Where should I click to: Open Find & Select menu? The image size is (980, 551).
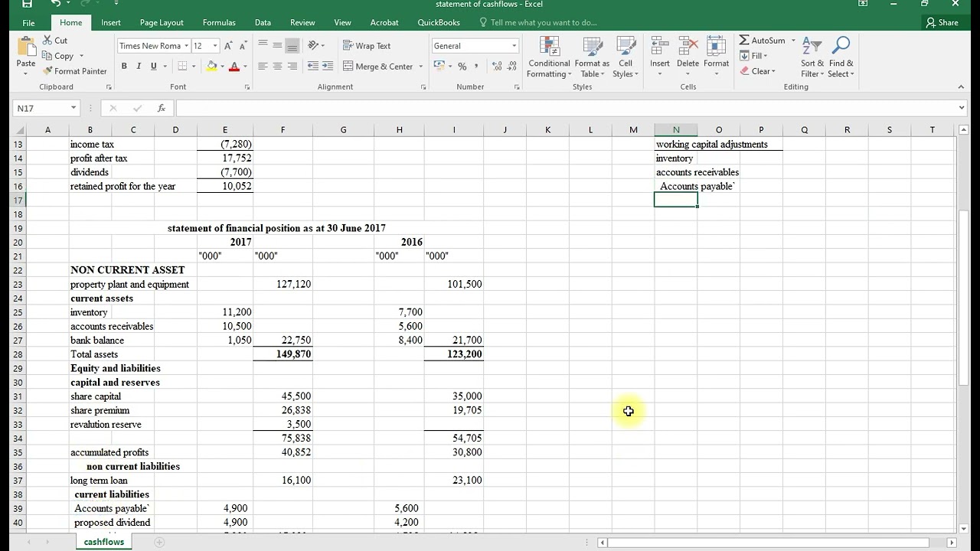(x=841, y=57)
